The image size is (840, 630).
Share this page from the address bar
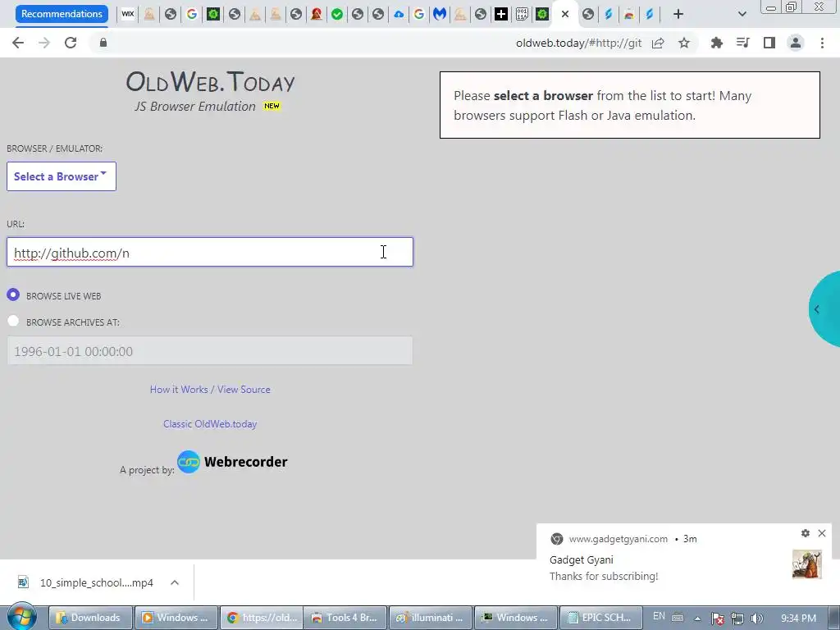pyautogui.click(x=658, y=43)
